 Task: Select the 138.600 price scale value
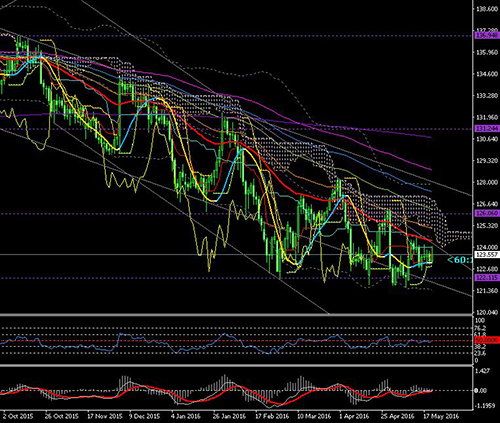(x=487, y=9)
